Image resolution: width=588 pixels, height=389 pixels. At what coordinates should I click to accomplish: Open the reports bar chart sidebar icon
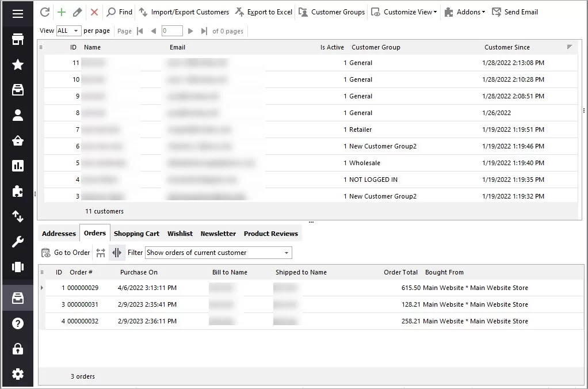pos(18,166)
